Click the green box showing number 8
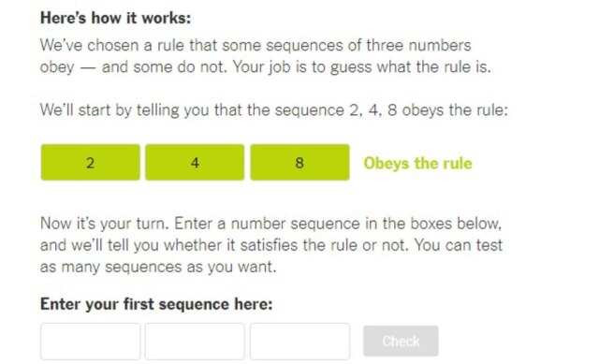This screenshot has height=364, width=599. [x=299, y=162]
